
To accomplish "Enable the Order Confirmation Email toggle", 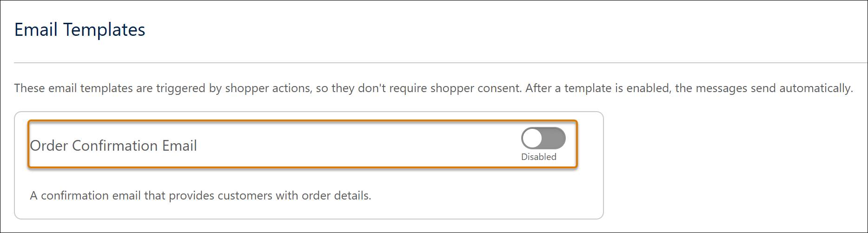I will coord(543,138).
